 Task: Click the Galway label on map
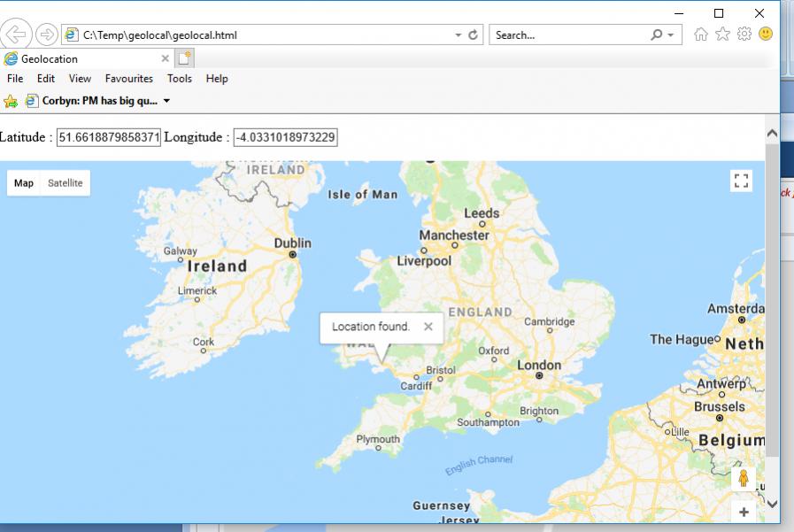click(181, 251)
